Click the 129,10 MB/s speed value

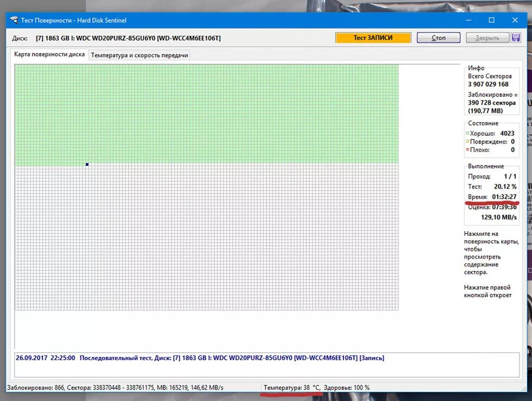click(x=499, y=217)
